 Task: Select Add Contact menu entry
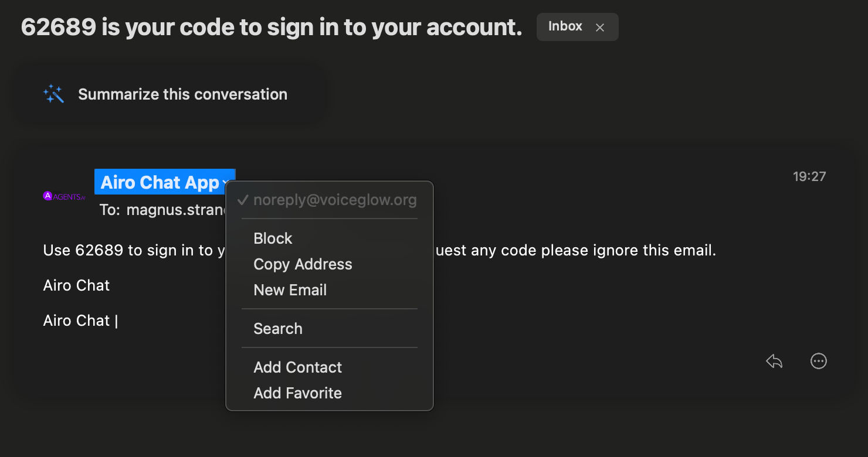pos(297,367)
